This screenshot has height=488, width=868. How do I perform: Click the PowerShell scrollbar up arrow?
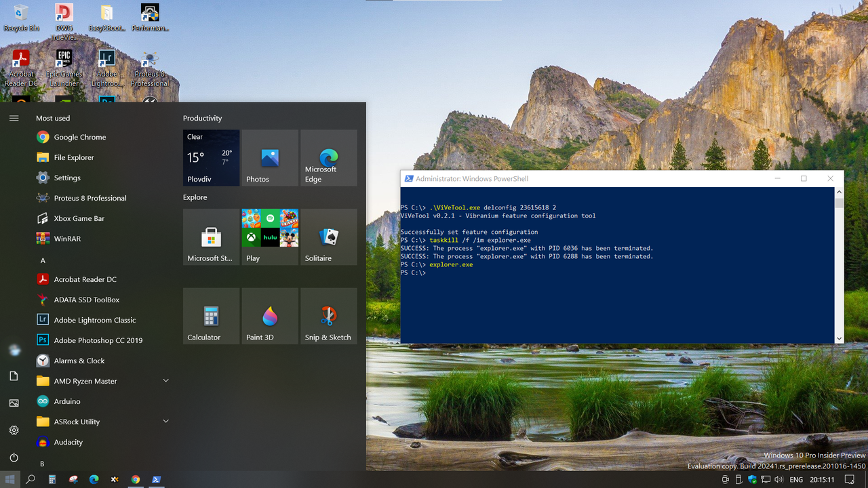[840, 192]
